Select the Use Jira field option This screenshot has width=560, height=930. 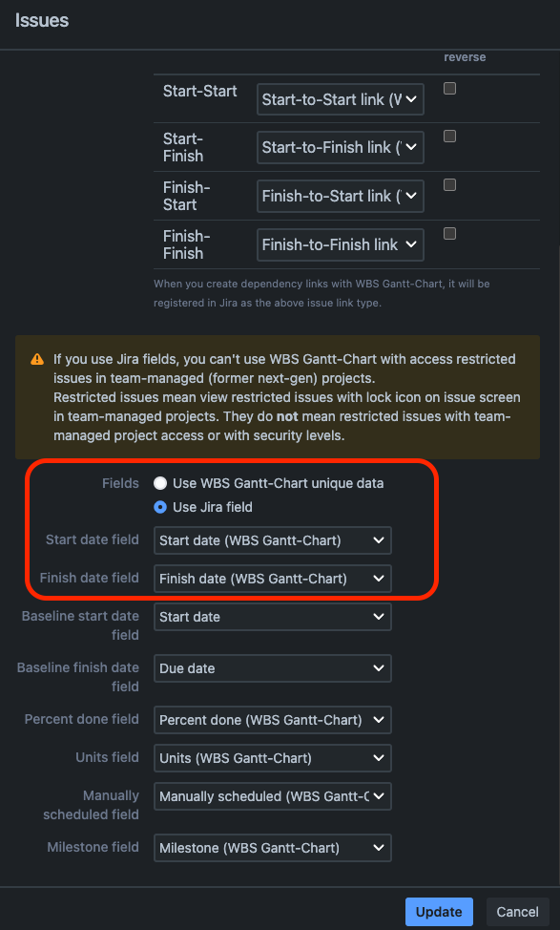[159, 509]
